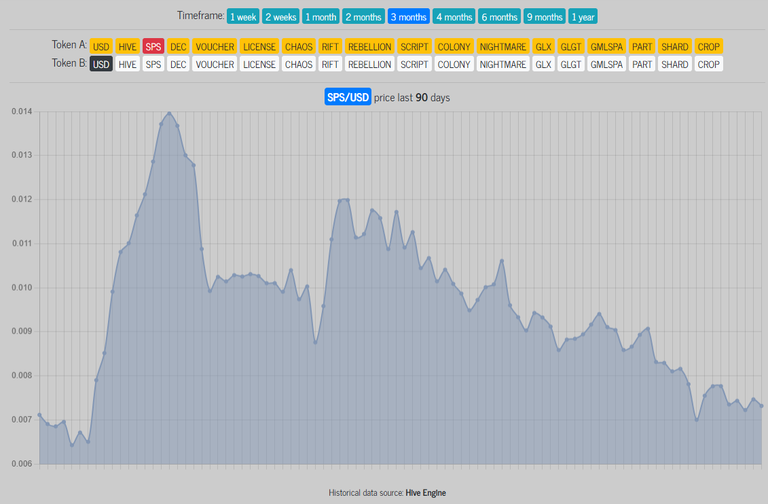Viewport: 768px width, 504px height.
Task: Open the Hive Engine data source link
Action: point(426,493)
